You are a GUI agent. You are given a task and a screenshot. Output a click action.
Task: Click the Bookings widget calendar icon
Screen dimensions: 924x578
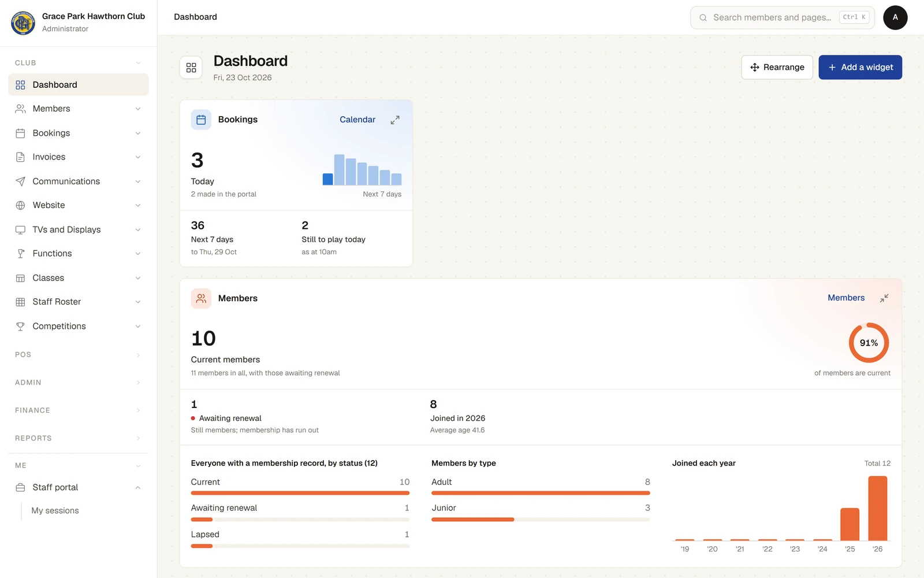pos(201,120)
